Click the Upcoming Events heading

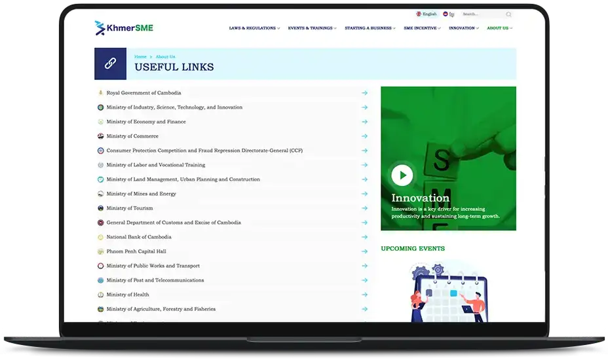coord(413,249)
